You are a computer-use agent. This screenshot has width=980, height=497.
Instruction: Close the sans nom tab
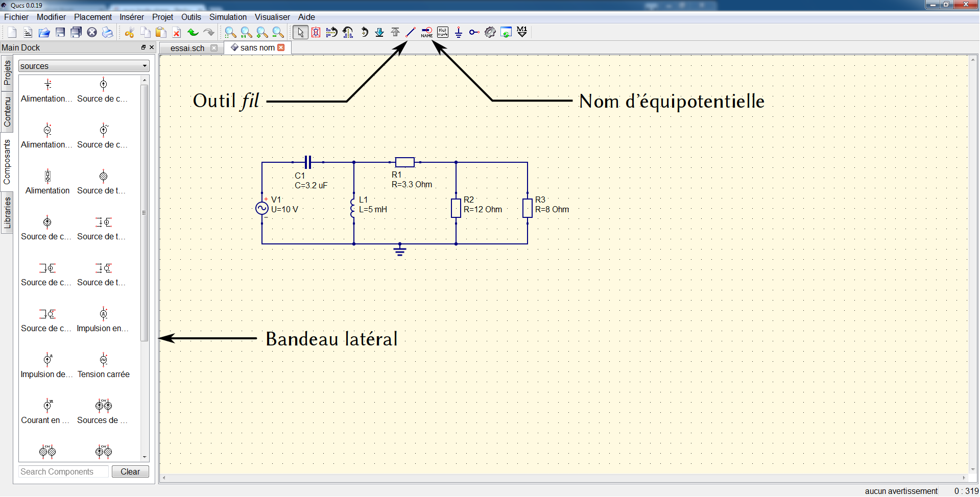[281, 47]
